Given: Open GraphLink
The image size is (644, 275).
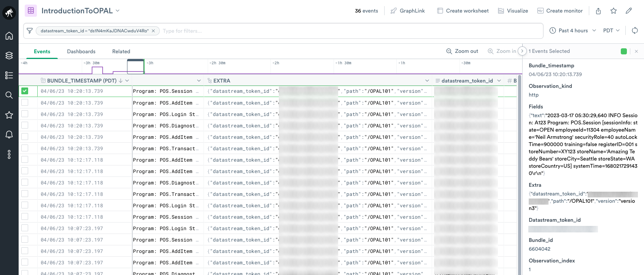Looking at the screenshot, I should (x=408, y=11).
